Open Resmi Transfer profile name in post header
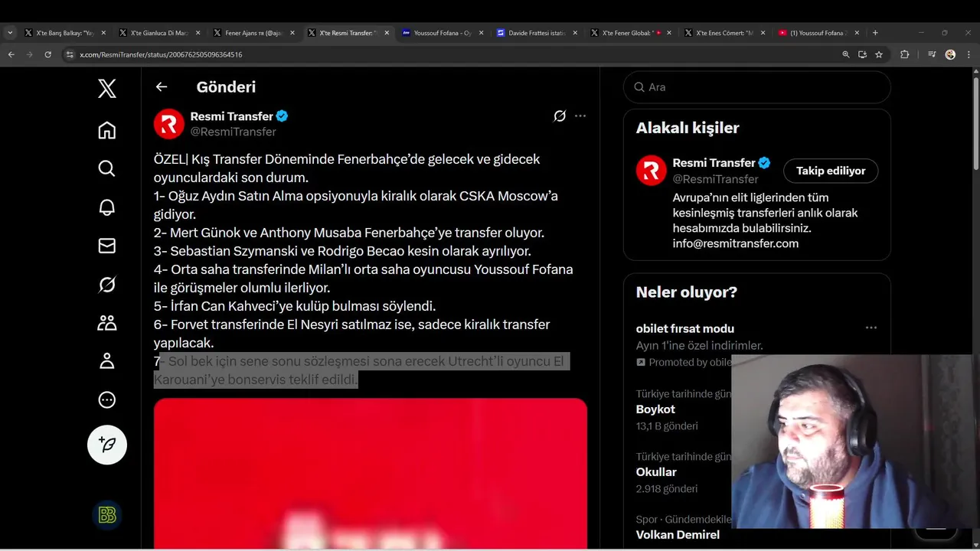Screen dimensions: 980x551 click(x=231, y=116)
